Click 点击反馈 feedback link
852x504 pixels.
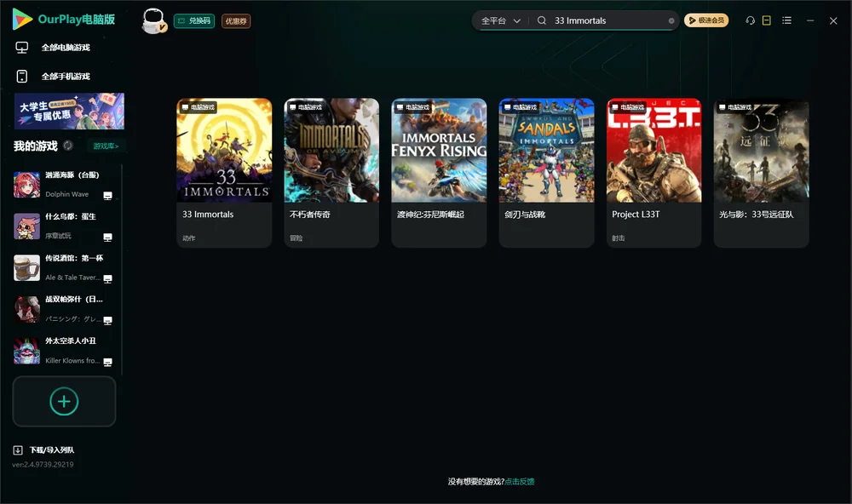coord(520,482)
